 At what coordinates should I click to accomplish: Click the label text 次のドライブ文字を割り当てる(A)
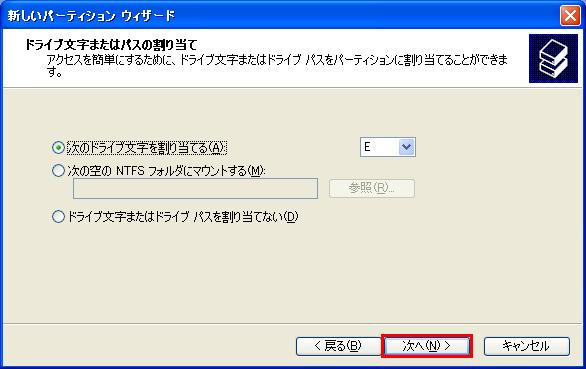pyautogui.click(x=146, y=148)
